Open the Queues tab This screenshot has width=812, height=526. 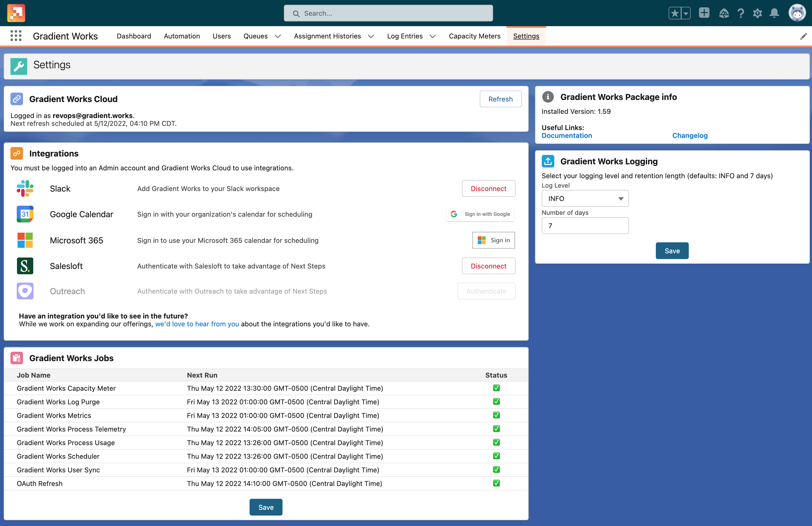[x=255, y=36]
